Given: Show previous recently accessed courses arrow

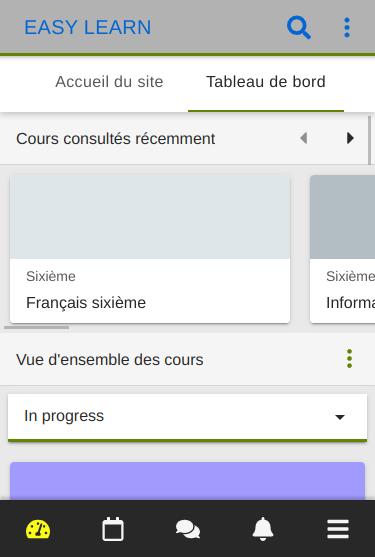Looking at the screenshot, I should [304, 138].
